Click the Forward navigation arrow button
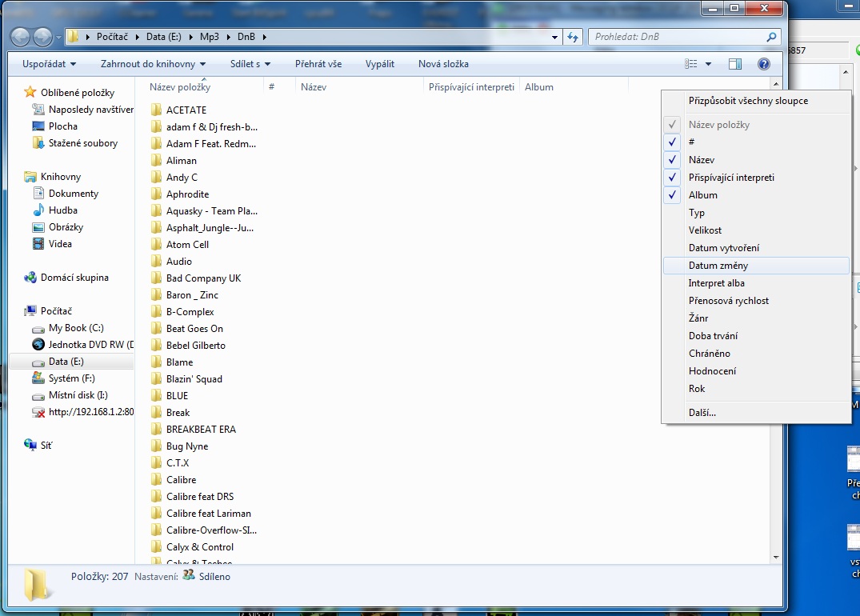The height and width of the screenshot is (616, 860). [x=43, y=37]
